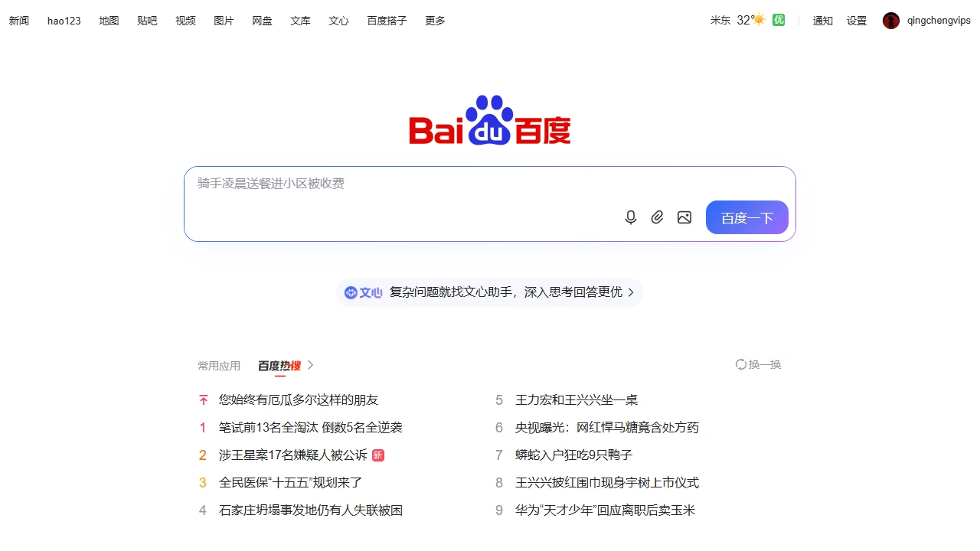
Task: Click rank number 1 in hot list
Action: pyautogui.click(x=203, y=428)
